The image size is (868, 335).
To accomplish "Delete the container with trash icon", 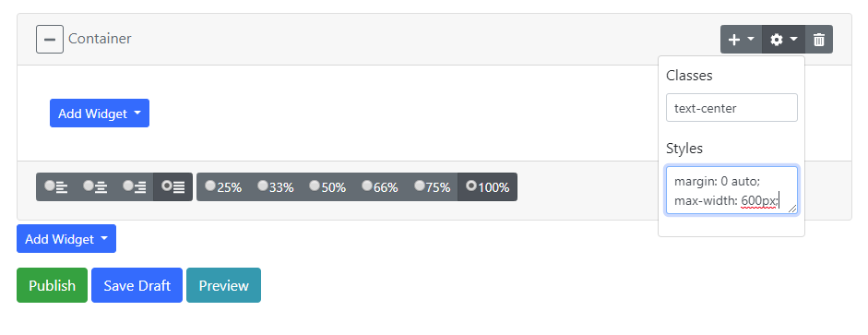I will tap(819, 40).
